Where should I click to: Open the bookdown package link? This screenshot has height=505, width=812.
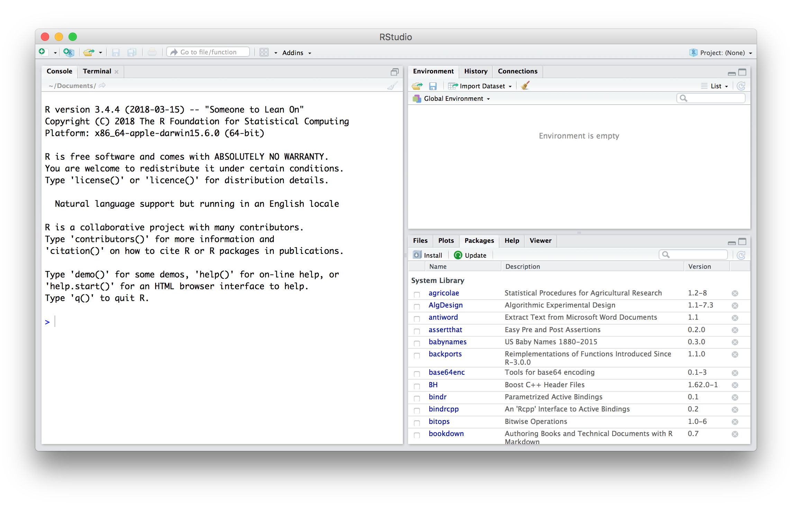[446, 434]
